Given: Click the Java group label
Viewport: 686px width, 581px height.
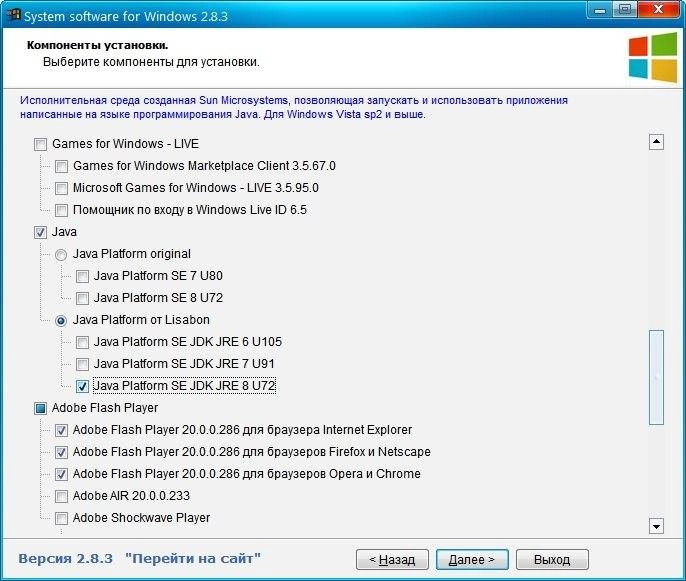Looking at the screenshot, I should click(x=64, y=232).
